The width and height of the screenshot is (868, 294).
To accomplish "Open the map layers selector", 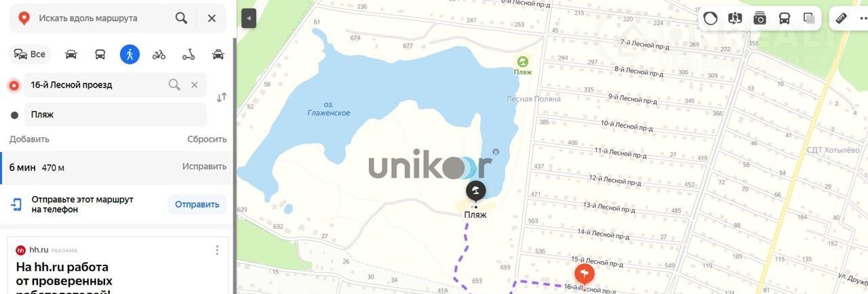I will click(x=809, y=18).
